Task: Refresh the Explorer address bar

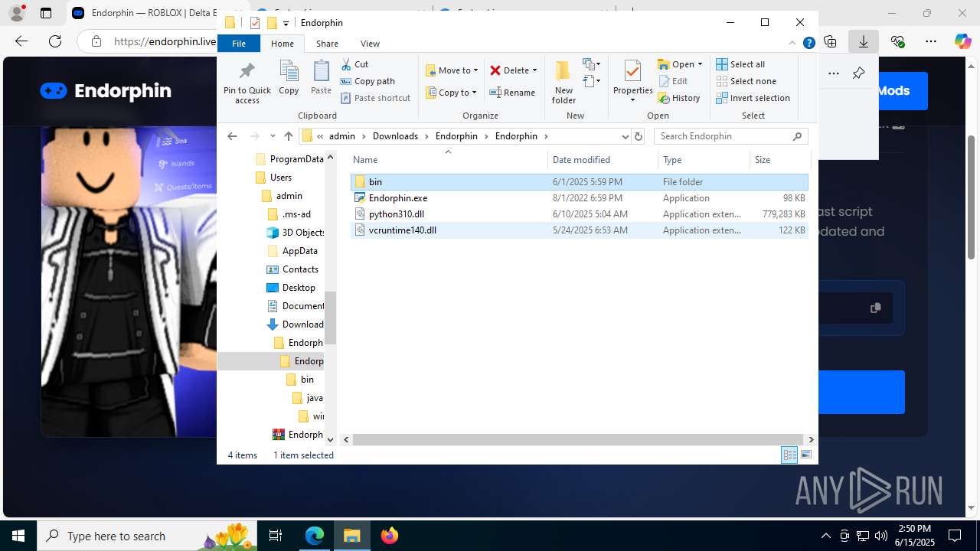Action: [x=639, y=136]
